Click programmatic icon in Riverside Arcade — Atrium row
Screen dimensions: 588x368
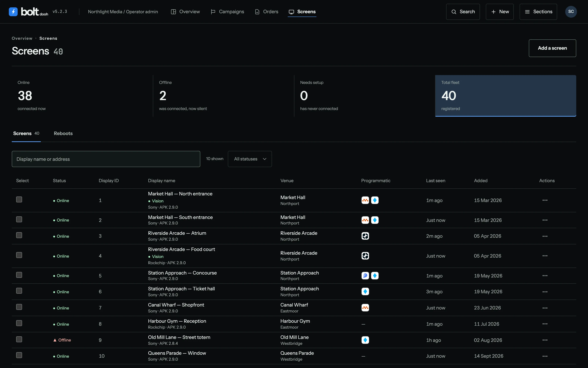[365, 236]
